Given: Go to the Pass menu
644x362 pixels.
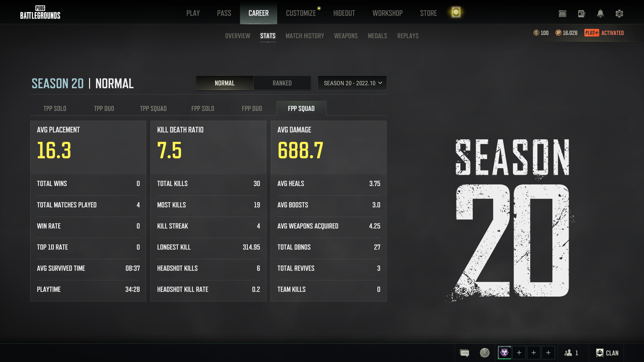Looking at the screenshot, I should click(x=224, y=13).
